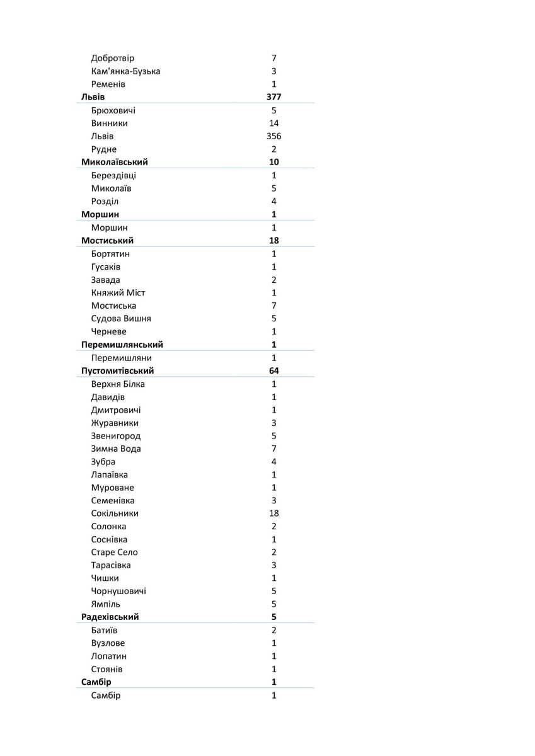Click the bold Мостиський heading

coord(108,241)
